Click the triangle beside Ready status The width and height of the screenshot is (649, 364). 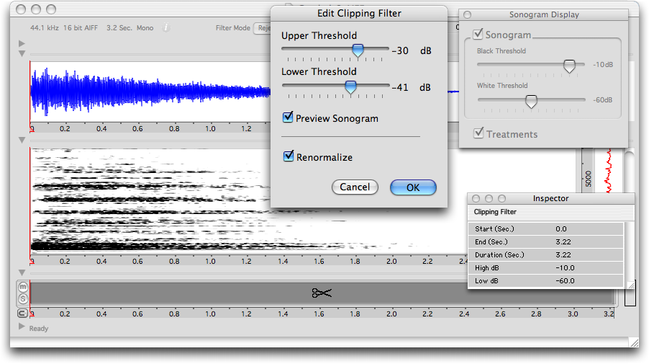22,327
